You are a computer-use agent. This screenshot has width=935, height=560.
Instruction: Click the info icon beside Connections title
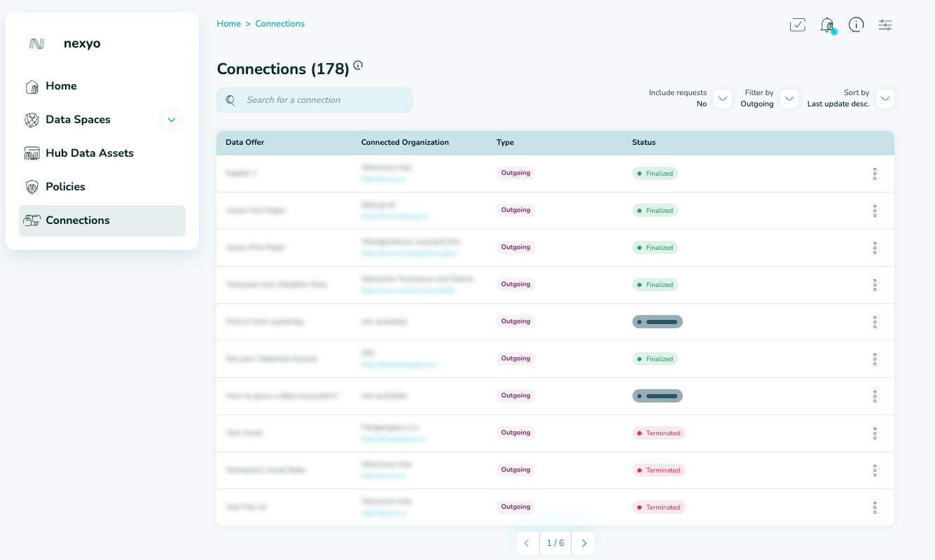(358, 66)
